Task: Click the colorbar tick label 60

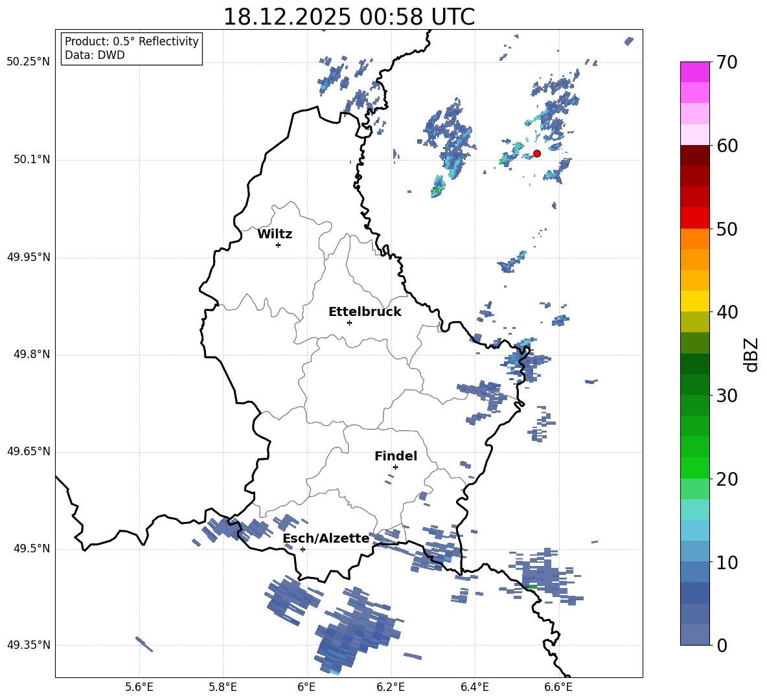Action: click(727, 146)
